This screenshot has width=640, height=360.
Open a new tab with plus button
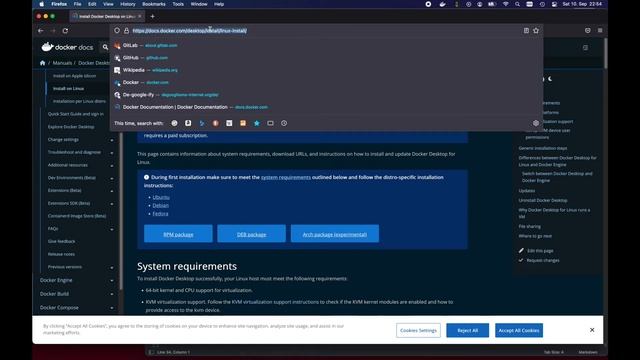[152, 16]
